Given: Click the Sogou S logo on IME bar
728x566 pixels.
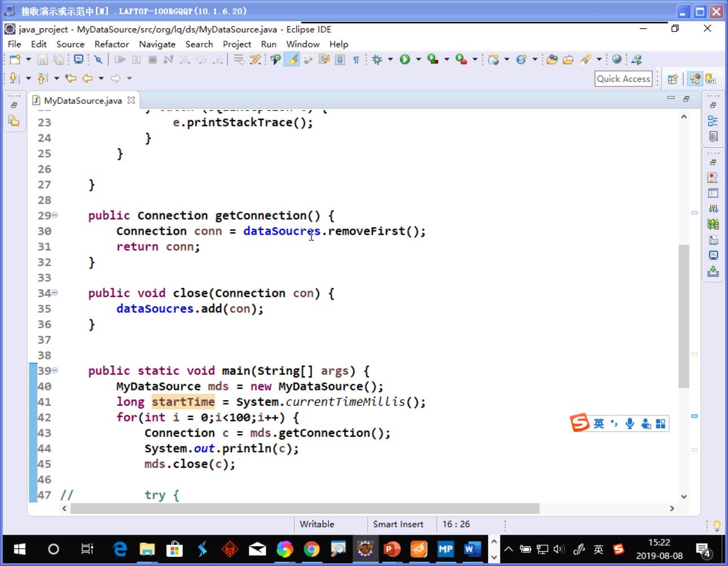Looking at the screenshot, I should 580,423.
